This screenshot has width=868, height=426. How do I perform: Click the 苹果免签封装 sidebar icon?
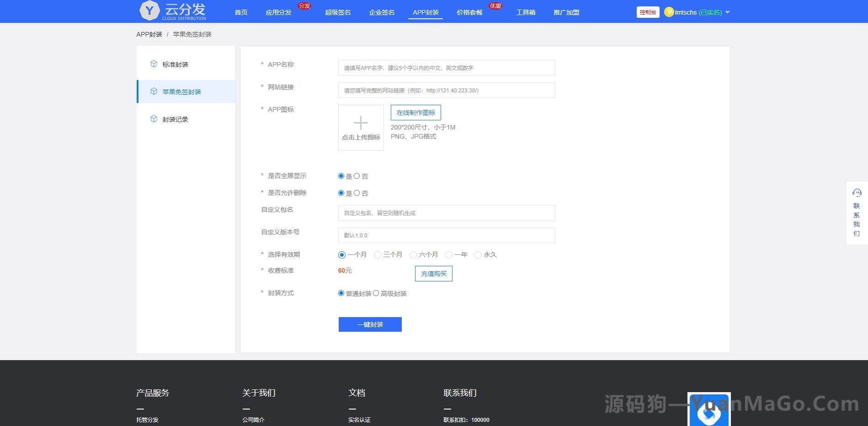point(154,92)
